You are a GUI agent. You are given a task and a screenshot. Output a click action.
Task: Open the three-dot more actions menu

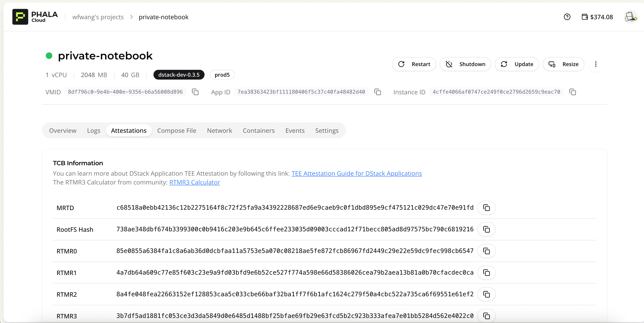click(x=596, y=64)
